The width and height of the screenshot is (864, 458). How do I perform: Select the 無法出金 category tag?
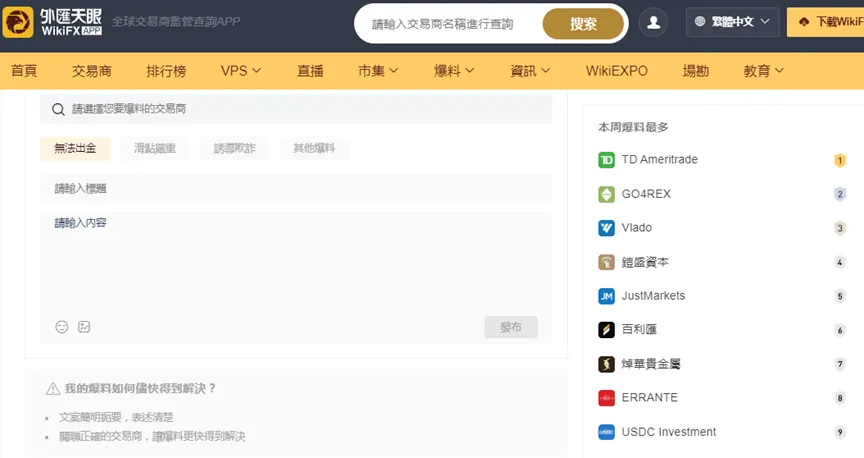(75, 148)
